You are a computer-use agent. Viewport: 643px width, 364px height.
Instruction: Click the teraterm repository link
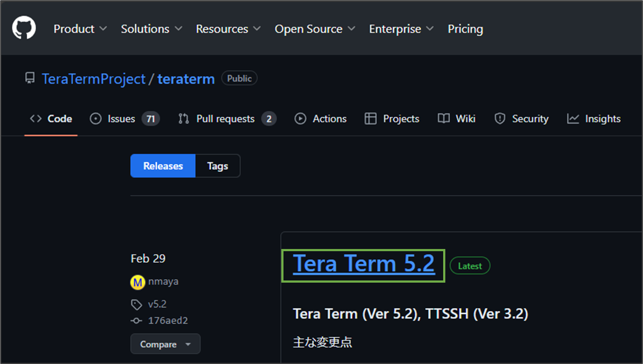pyautogui.click(x=186, y=79)
